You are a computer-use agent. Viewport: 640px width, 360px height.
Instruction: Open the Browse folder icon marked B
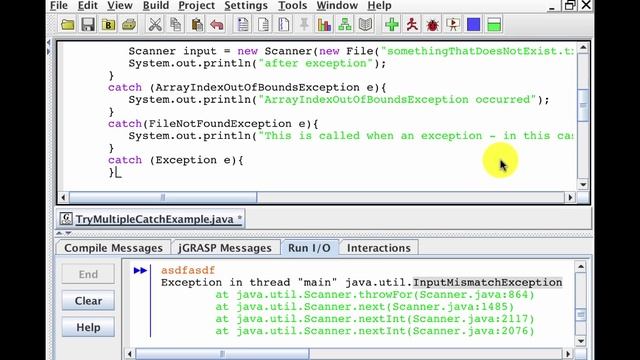pos(108,25)
